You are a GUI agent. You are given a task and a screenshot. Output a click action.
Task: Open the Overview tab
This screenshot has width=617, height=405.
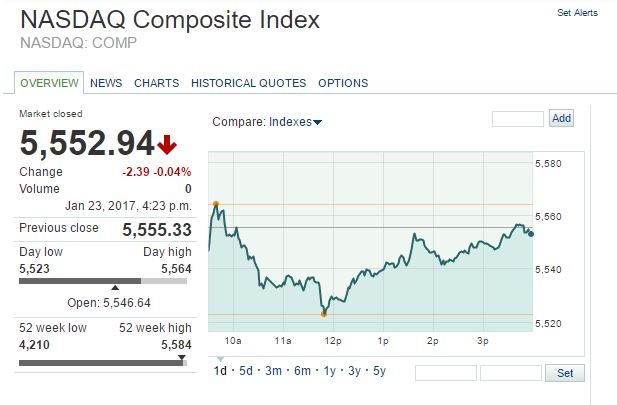(50, 83)
